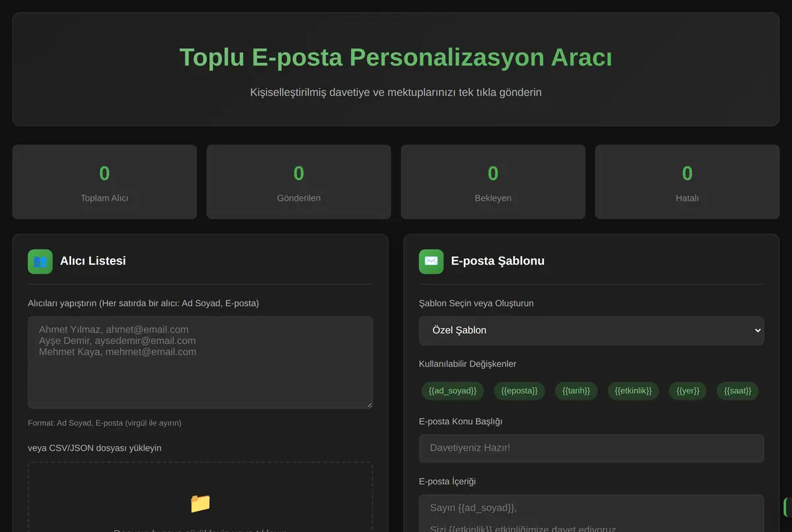Click the Alıcıları yapıştırın instruction label

point(143,303)
